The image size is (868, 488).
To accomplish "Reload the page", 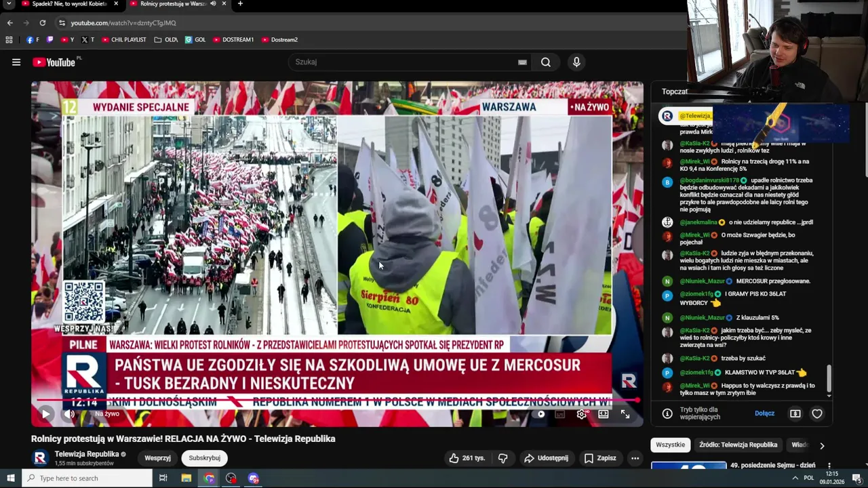I will [42, 22].
